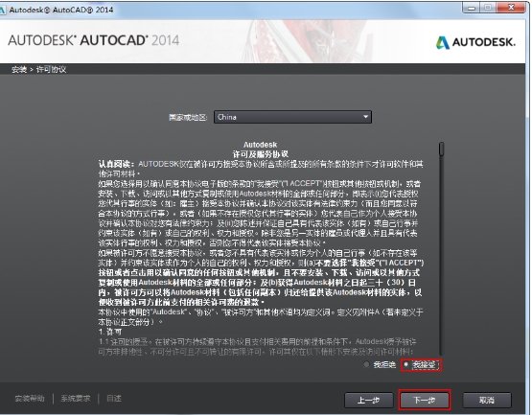Open the country or region dropdown showing China

[292, 117]
